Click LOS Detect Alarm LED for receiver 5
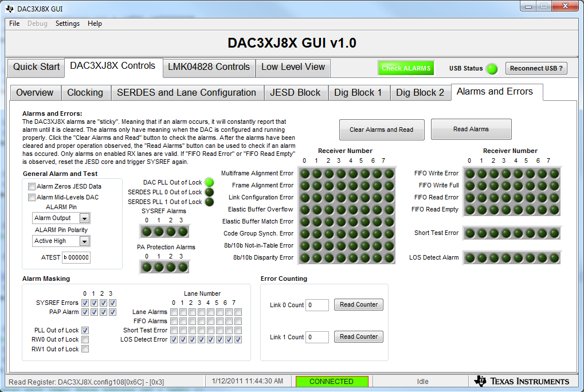 coord(530,258)
